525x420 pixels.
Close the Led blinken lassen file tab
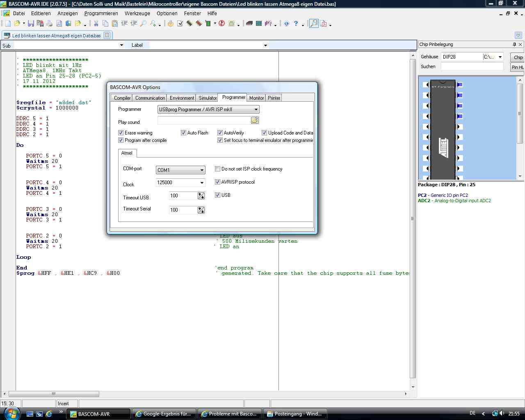[x=107, y=35]
